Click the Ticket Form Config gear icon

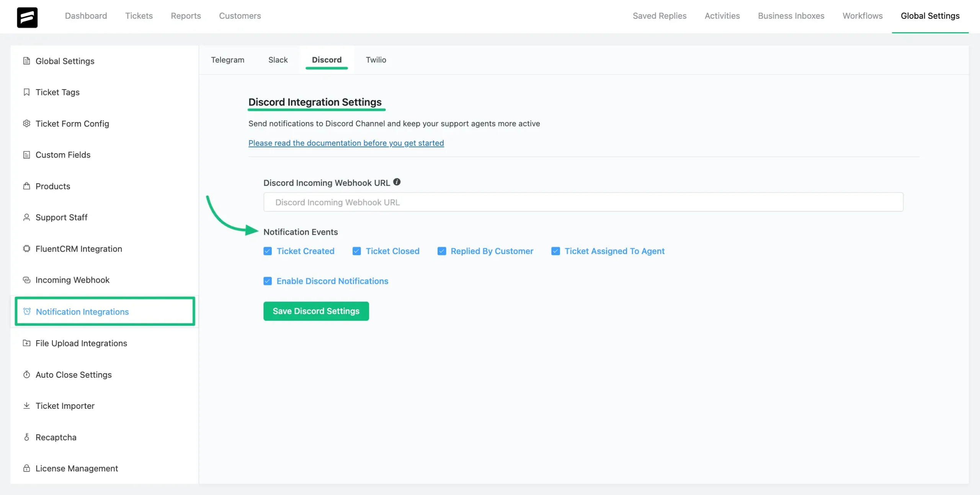point(26,123)
